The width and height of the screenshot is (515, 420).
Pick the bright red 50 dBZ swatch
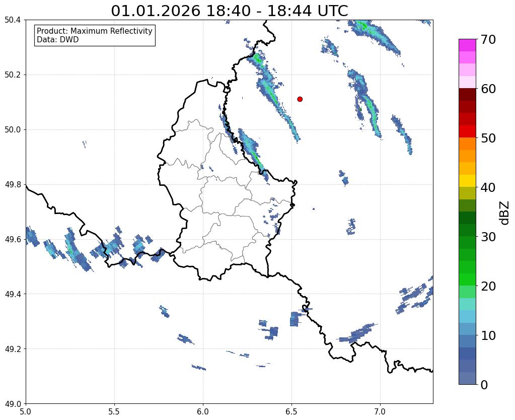(x=467, y=131)
